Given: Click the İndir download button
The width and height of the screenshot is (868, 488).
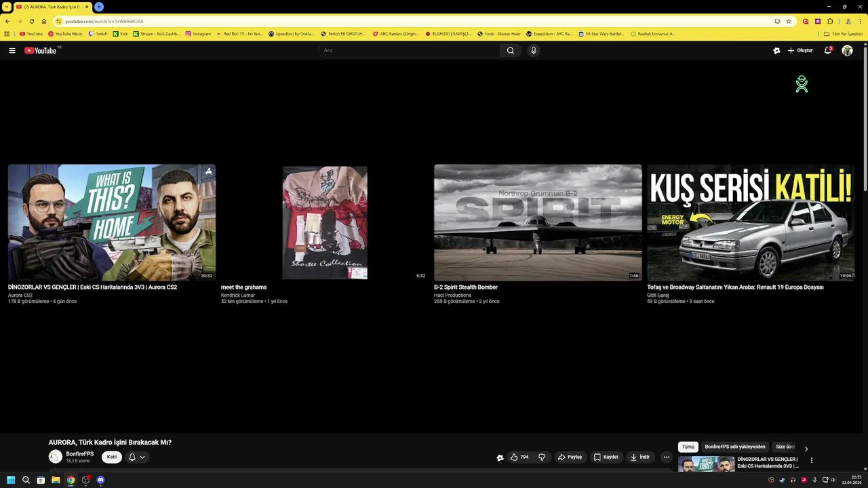Looking at the screenshot, I should tap(640, 457).
